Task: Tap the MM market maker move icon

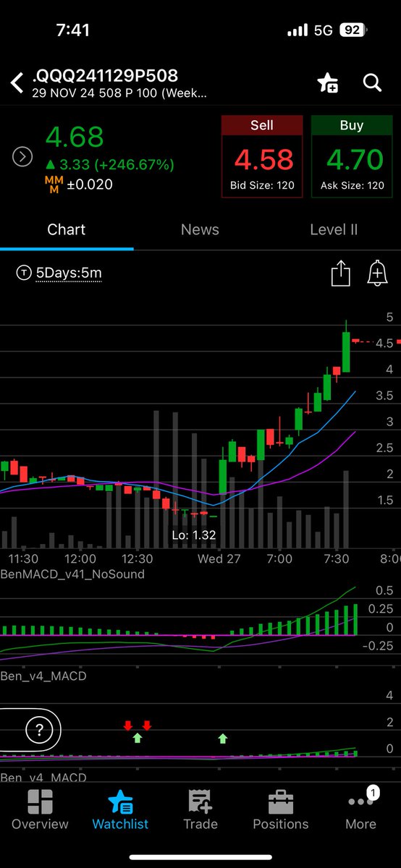Action: (x=54, y=184)
